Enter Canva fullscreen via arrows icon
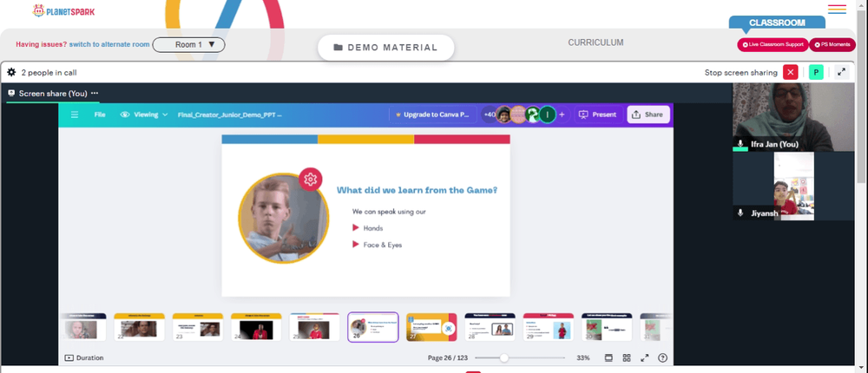This screenshot has height=373, width=868. click(x=644, y=358)
